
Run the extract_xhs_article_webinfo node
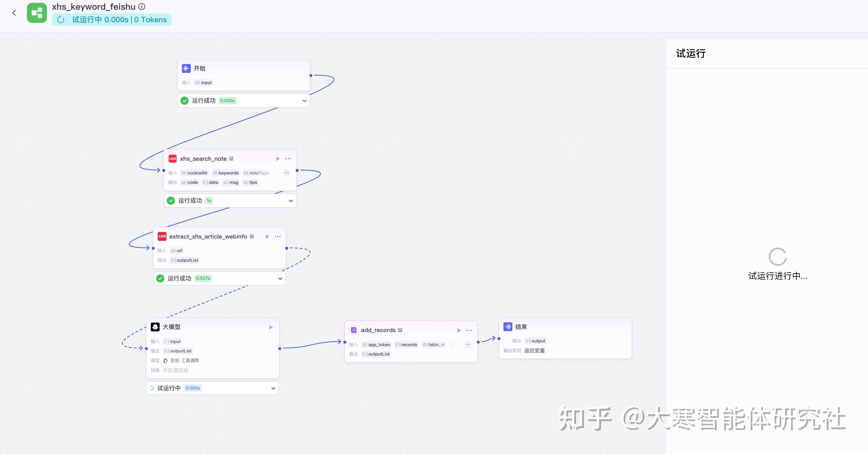point(267,236)
